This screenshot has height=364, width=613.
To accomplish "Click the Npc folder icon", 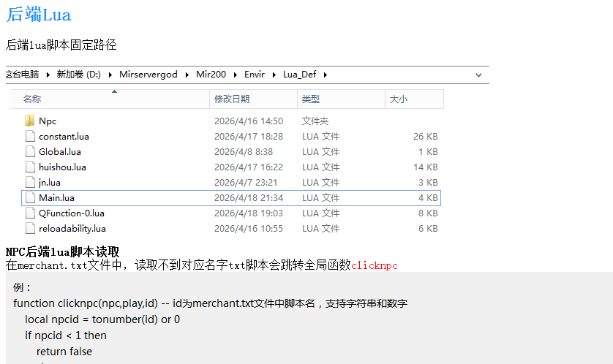I will coord(29,121).
